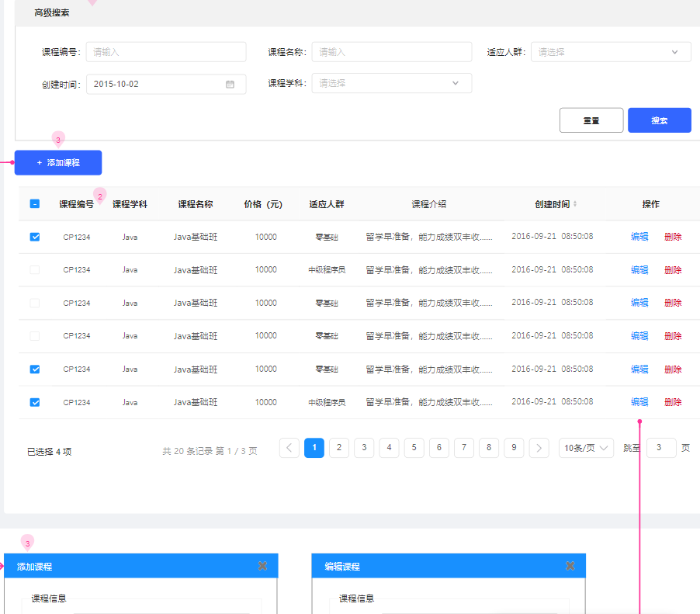Viewport: 700px width, 614px height.
Task: Open the 适应人群 dropdown in the search form
Action: point(610,51)
